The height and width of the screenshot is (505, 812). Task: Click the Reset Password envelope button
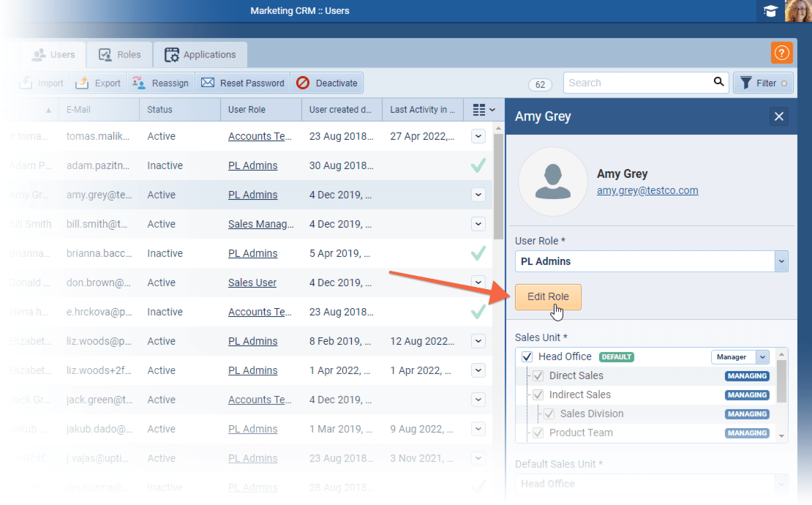tap(243, 83)
